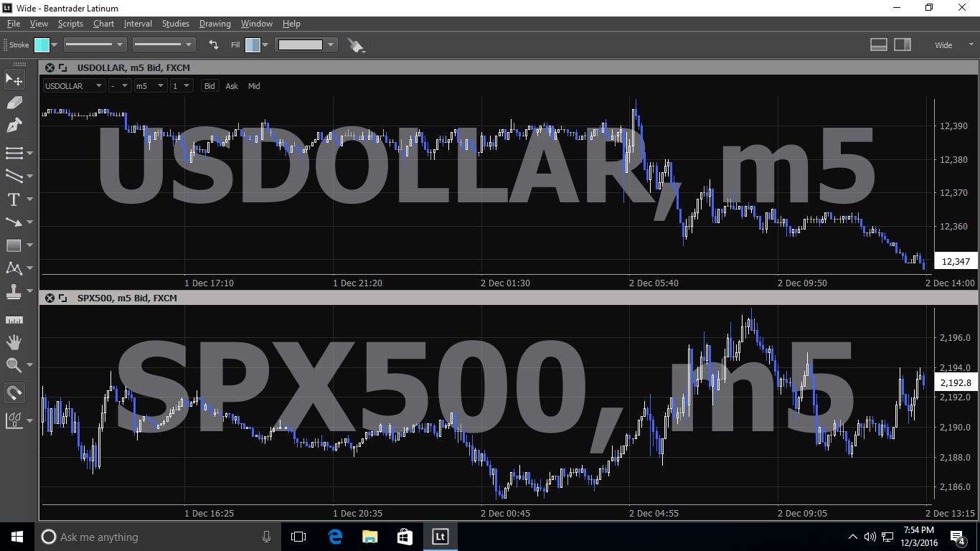
Task: Select the parallel channel lines tool
Action: [x=14, y=176]
